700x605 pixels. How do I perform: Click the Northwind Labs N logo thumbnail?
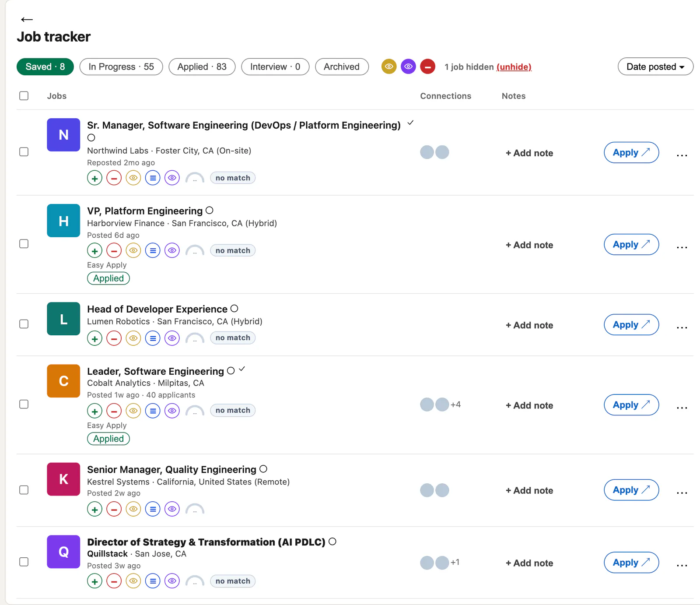63,135
